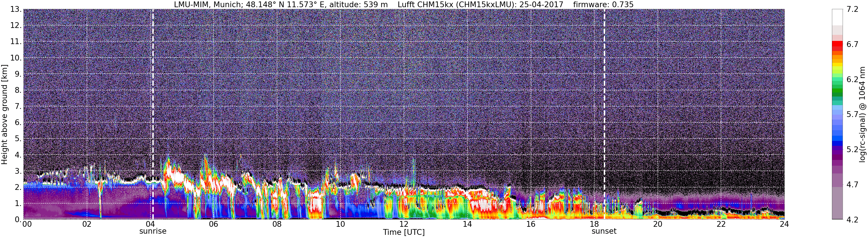The image size is (868, 238).
Task: Click the 'sunrise' label below the time axis
Action: (153, 231)
